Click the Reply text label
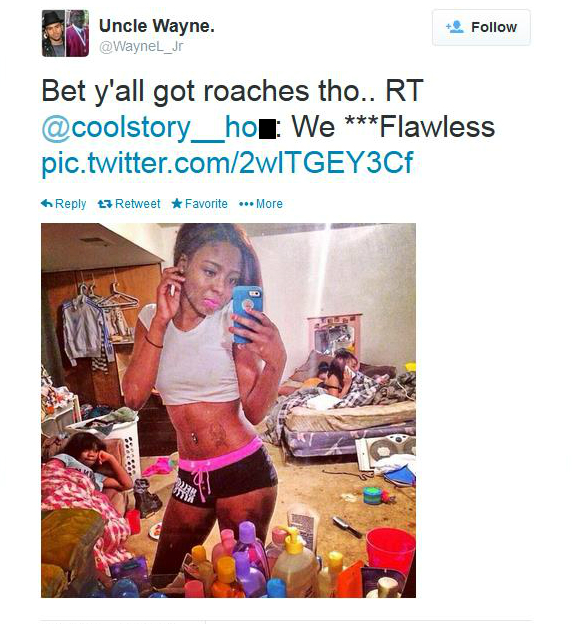573x624 pixels. 70,204
